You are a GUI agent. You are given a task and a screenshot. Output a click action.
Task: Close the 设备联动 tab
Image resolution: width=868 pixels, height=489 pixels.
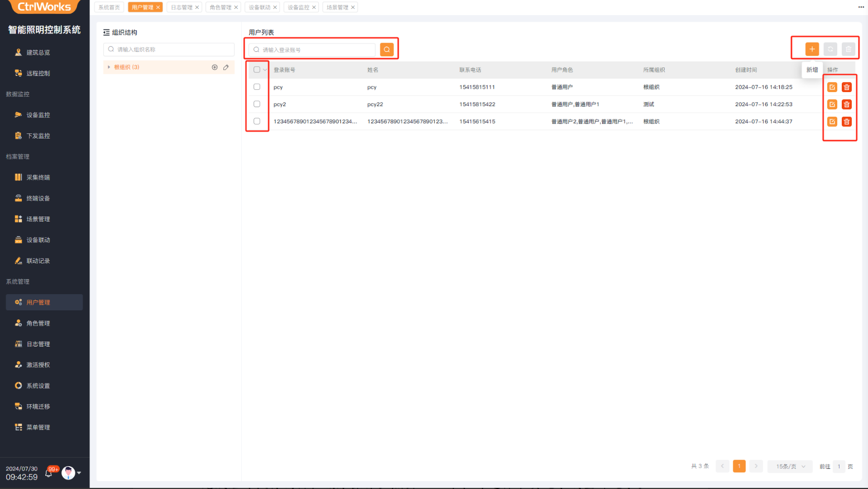pyautogui.click(x=275, y=7)
